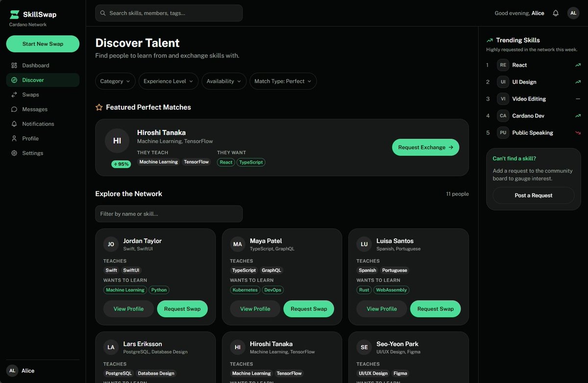588x383 pixels.
Task: Click the Profile person icon in sidebar
Action: coord(14,139)
